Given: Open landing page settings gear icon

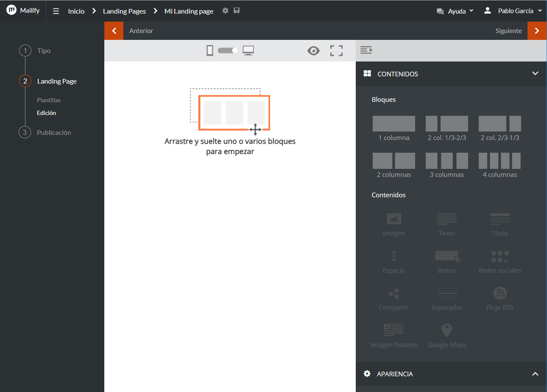Looking at the screenshot, I should pos(226,10).
